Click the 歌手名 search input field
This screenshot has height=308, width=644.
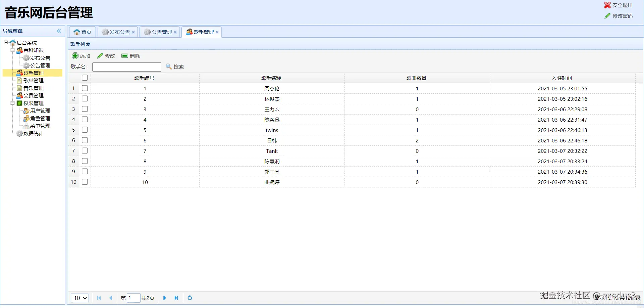[127, 67]
